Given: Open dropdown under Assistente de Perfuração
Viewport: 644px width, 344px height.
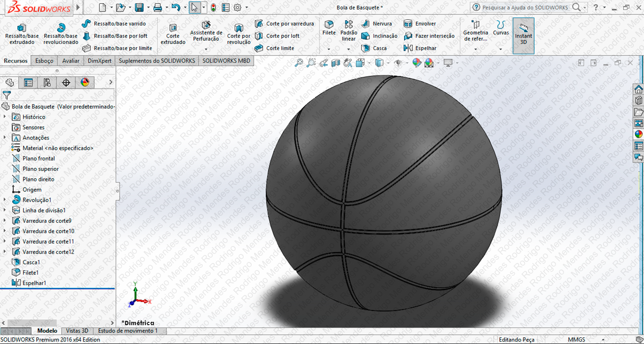Looking at the screenshot, I should click(x=206, y=49).
